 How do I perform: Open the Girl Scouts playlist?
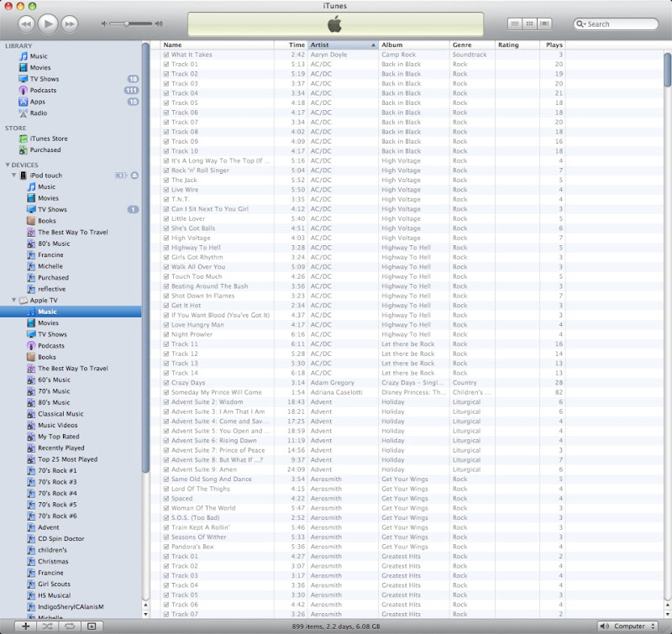pos(54,584)
